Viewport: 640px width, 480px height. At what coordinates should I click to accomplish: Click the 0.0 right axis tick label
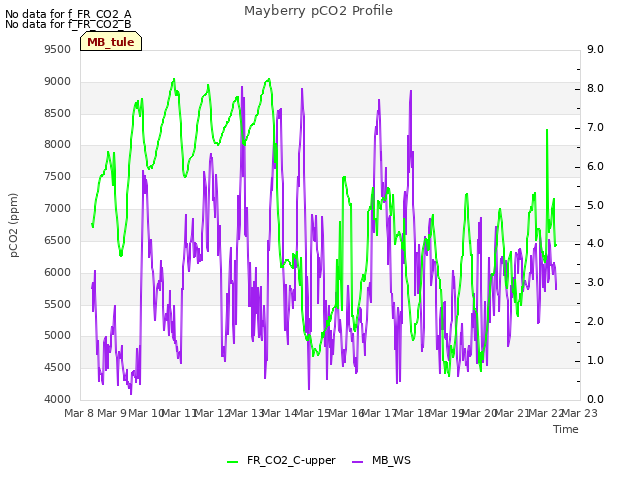pyautogui.click(x=595, y=399)
